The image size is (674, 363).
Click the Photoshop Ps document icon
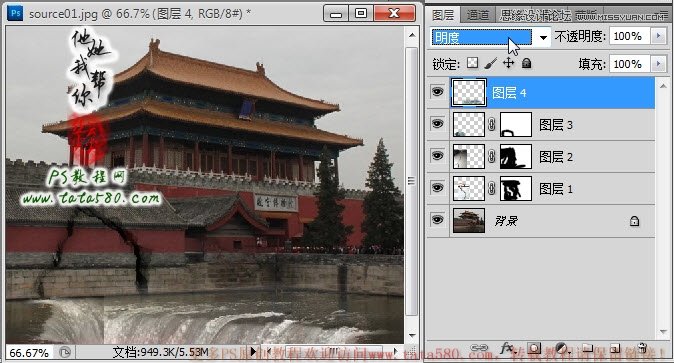coord(15,13)
